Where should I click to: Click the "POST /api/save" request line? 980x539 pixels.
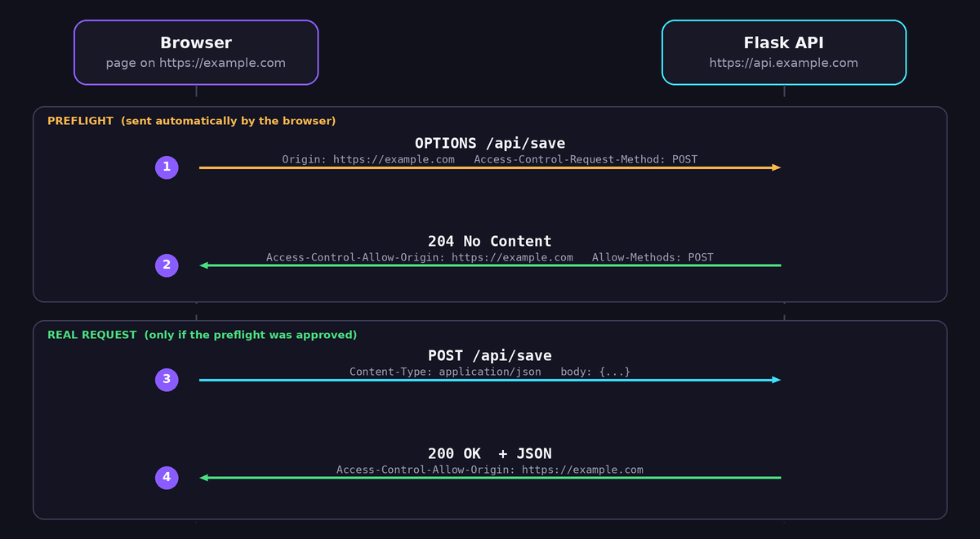click(490, 356)
